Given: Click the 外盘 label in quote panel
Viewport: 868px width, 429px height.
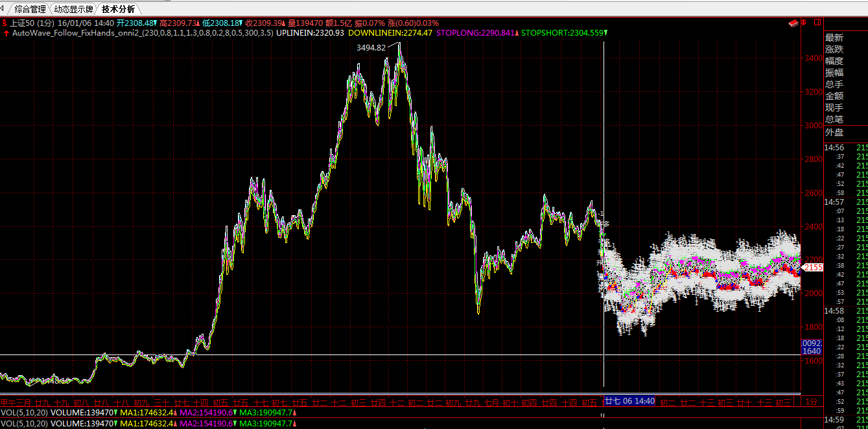Looking at the screenshot, I should [834, 132].
